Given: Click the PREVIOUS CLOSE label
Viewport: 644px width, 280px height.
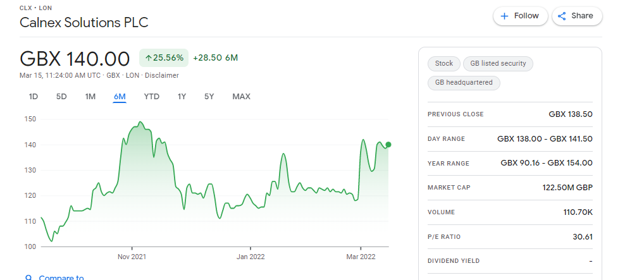Looking at the screenshot, I should click(455, 114).
